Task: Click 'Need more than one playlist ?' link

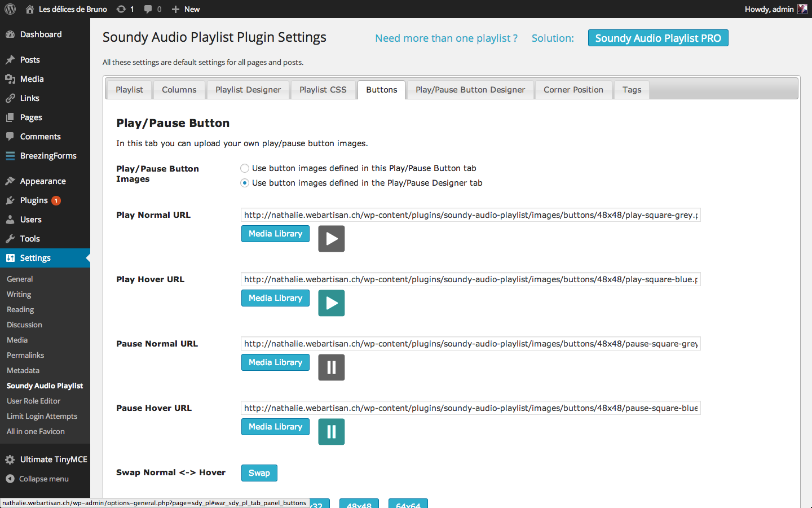Action: [447, 38]
